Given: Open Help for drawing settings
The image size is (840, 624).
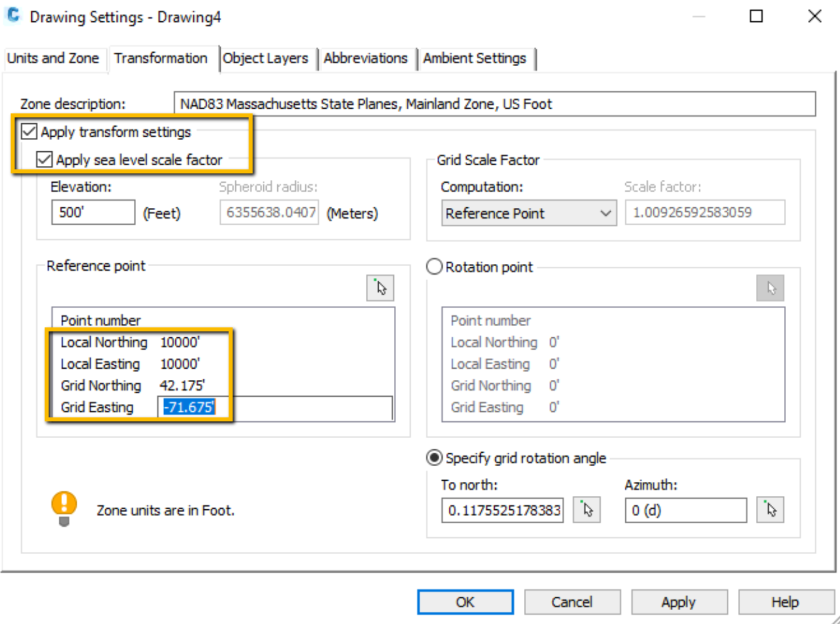Looking at the screenshot, I should point(786,601).
